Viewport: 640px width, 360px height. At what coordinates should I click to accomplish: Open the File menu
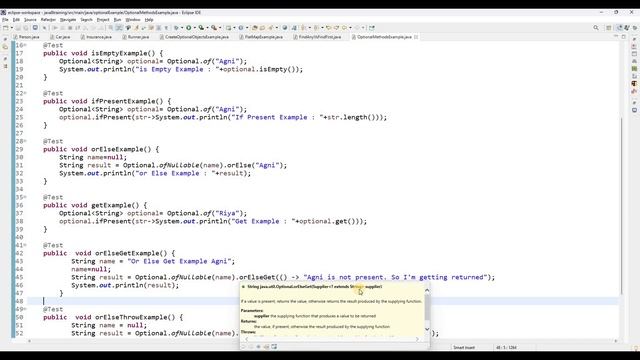[5, 20]
